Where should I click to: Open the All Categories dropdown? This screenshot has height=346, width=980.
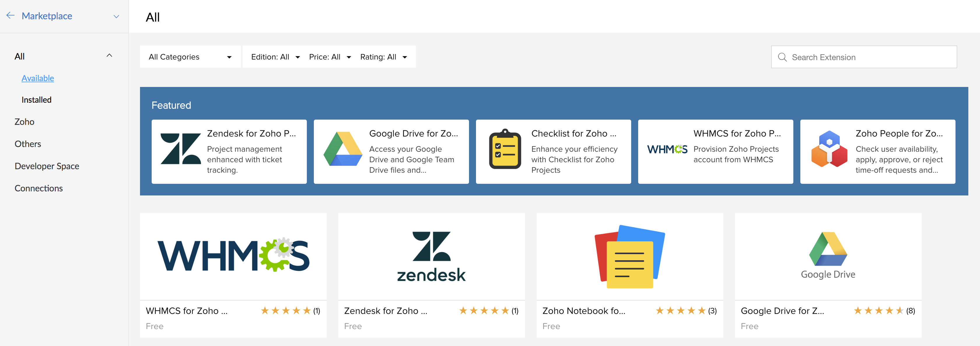coord(190,57)
